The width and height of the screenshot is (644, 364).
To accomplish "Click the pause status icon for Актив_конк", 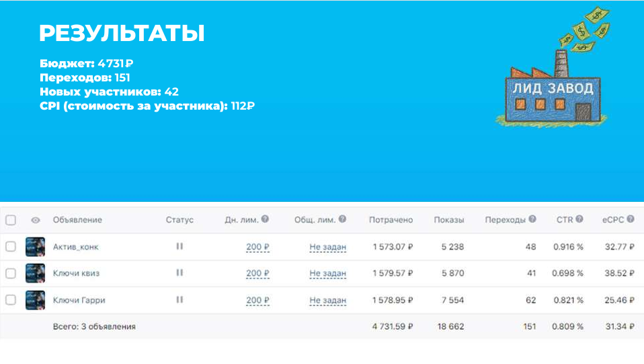I will tap(179, 246).
